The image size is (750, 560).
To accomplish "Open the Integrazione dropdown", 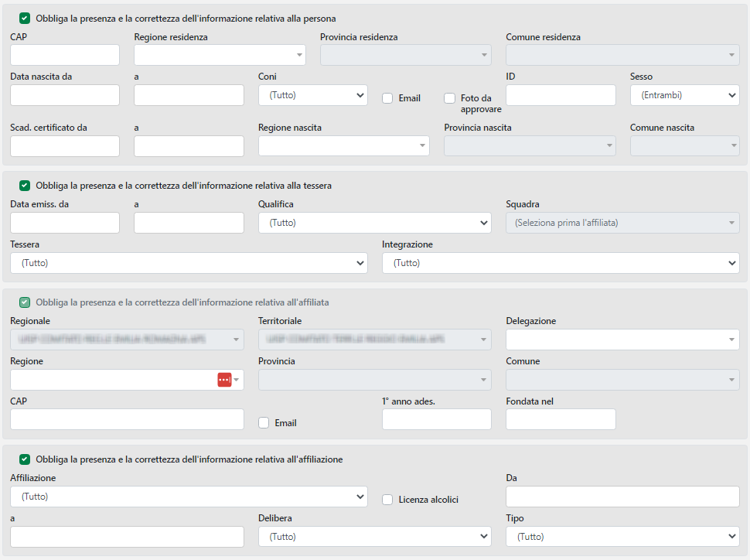I will (560, 263).
